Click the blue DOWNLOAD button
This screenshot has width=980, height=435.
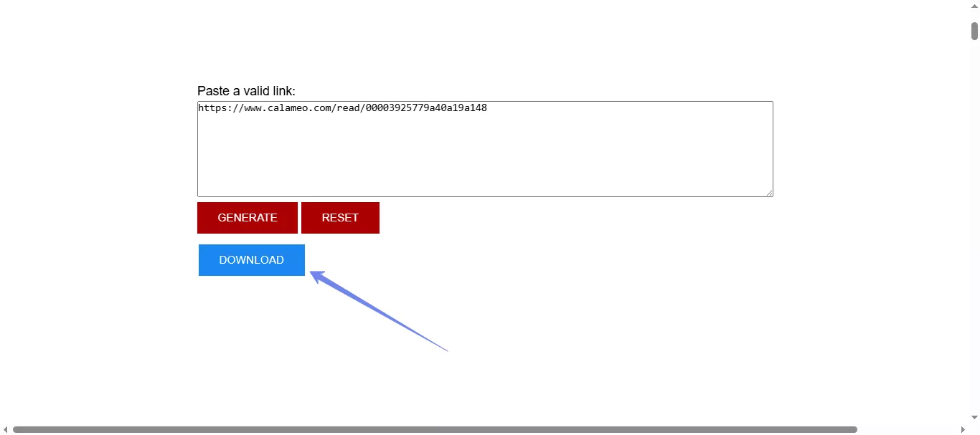click(252, 260)
